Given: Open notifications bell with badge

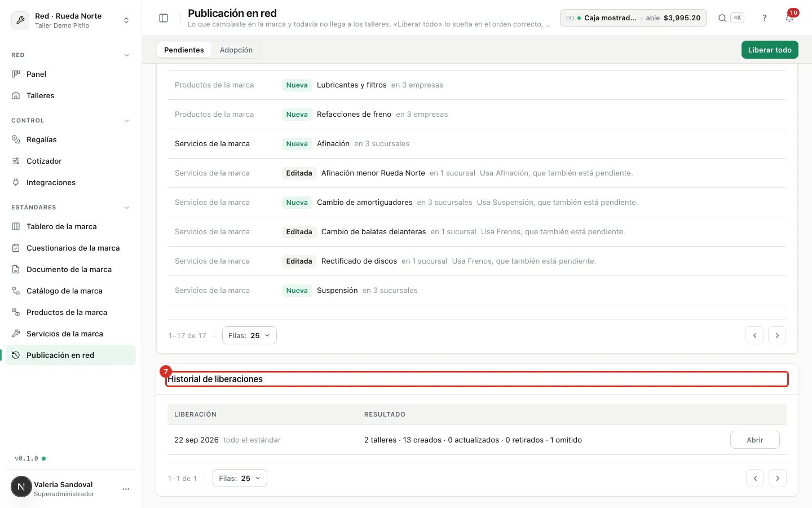Looking at the screenshot, I should (789, 18).
